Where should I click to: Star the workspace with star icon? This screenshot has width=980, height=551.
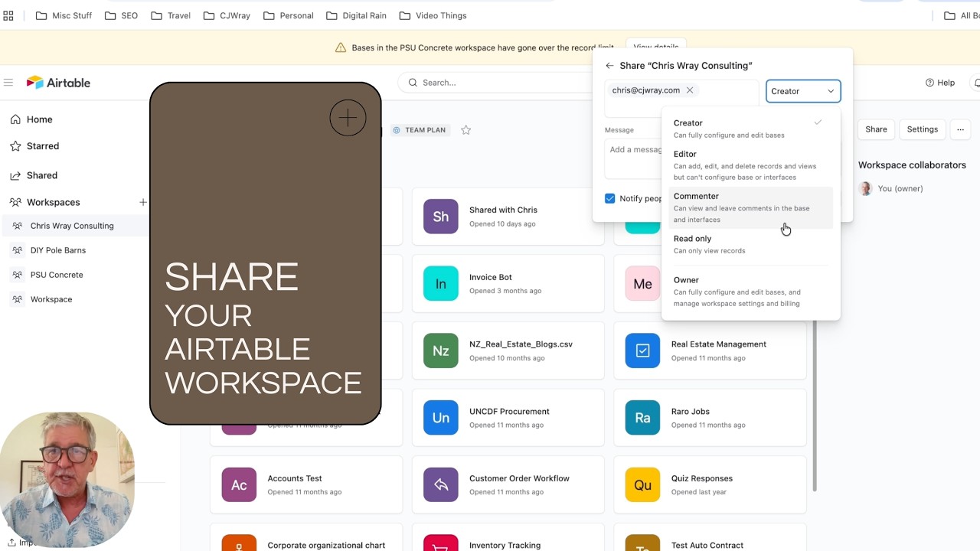465,130
